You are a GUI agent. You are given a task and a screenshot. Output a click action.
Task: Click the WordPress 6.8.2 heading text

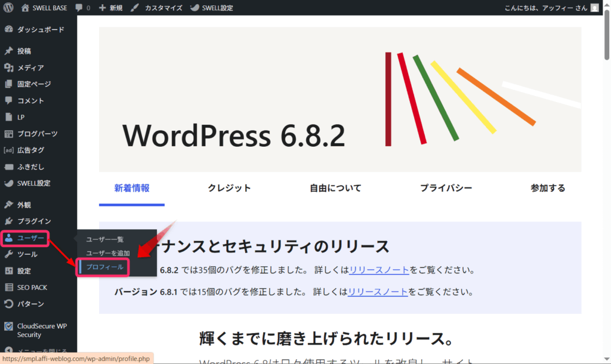(234, 135)
